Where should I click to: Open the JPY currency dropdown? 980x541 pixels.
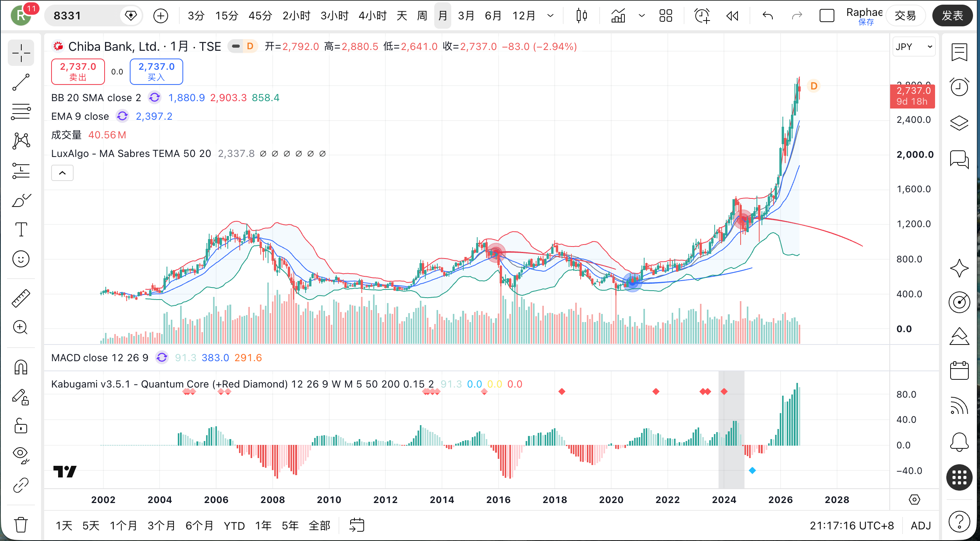click(x=914, y=47)
